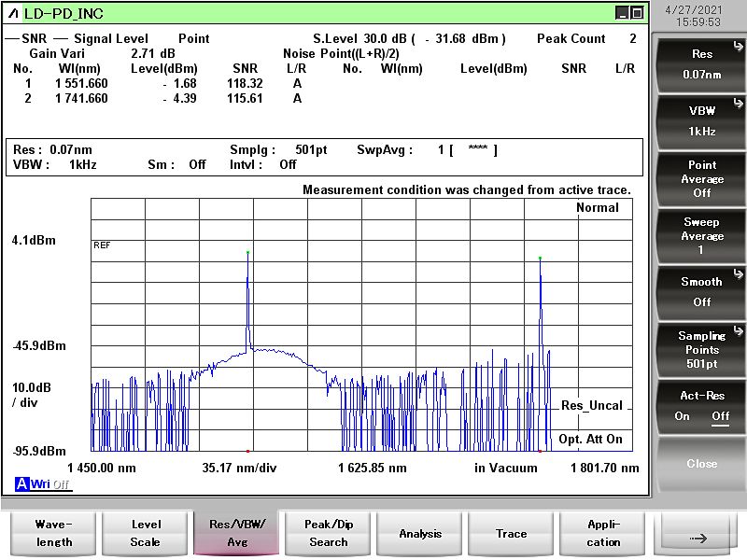The width and height of the screenshot is (747, 560).
Task: Click the Anritsu logo icon in title bar
Action: (13, 13)
